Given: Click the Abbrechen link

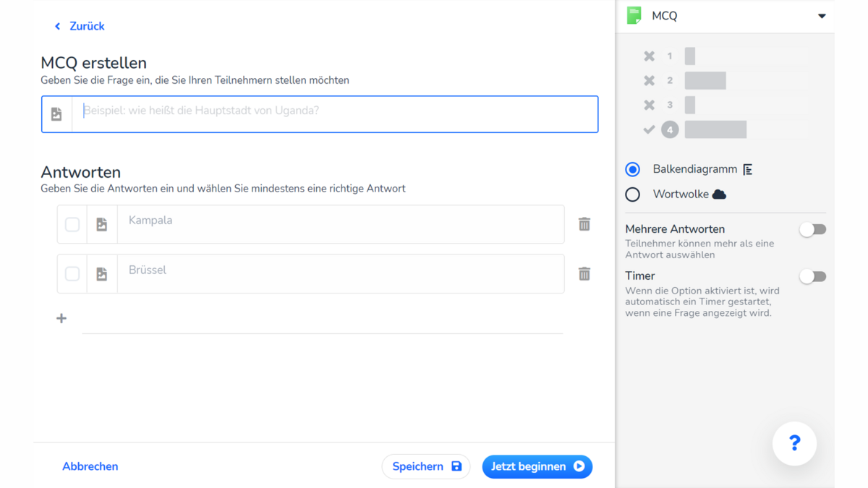Looking at the screenshot, I should pyautogui.click(x=90, y=466).
